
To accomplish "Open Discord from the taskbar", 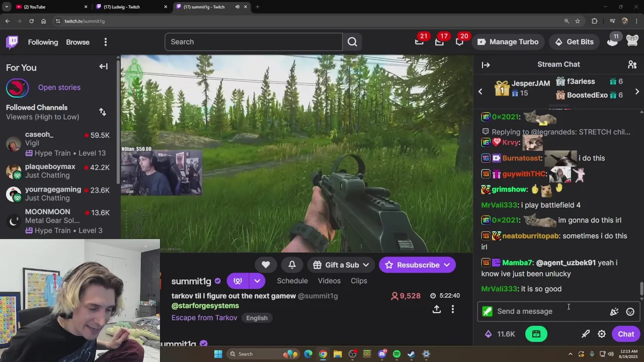I will coord(382,354).
